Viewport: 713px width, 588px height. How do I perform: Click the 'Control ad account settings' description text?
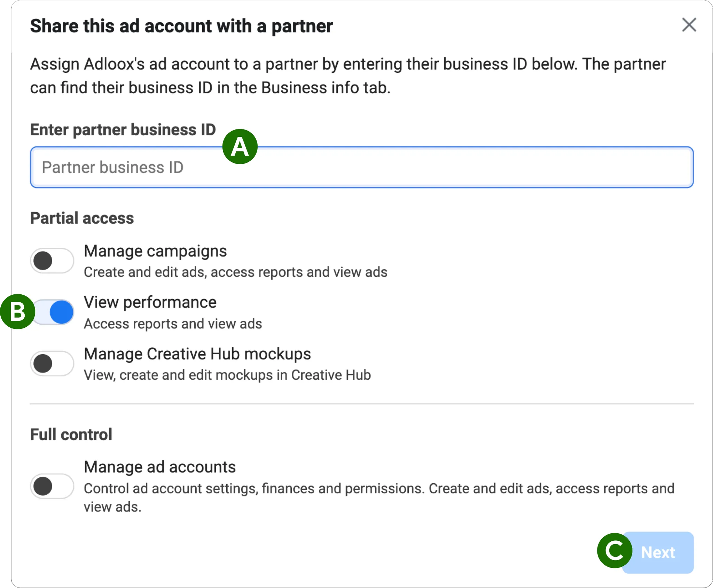coord(379,489)
